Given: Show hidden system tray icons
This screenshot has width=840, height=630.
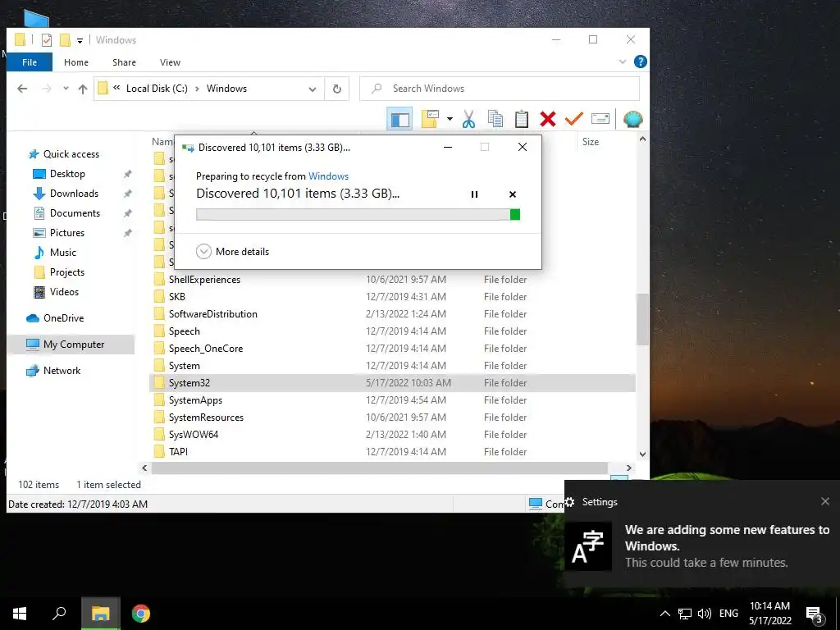Looking at the screenshot, I should pyautogui.click(x=664, y=614).
